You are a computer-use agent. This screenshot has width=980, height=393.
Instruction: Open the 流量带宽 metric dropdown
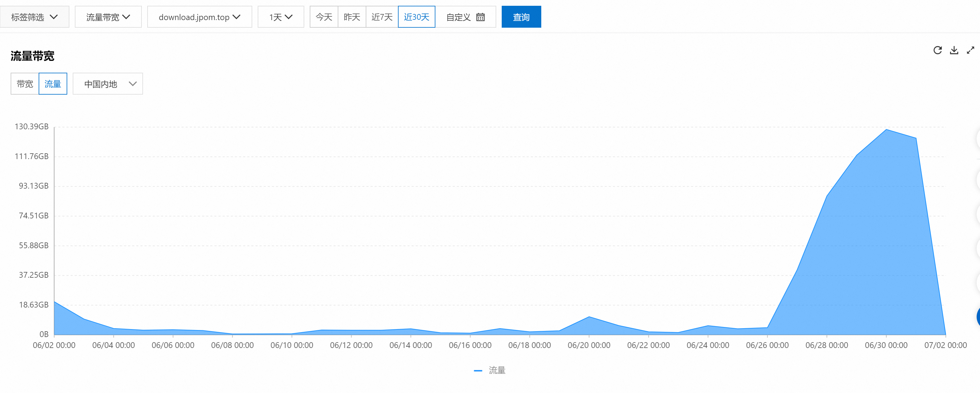coord(108,17)
